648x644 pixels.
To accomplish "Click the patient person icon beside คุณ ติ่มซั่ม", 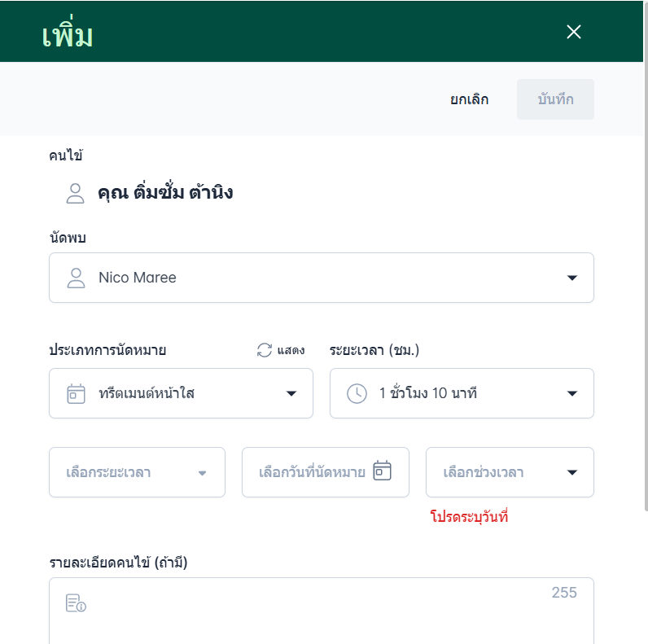I will coord(76,193).
